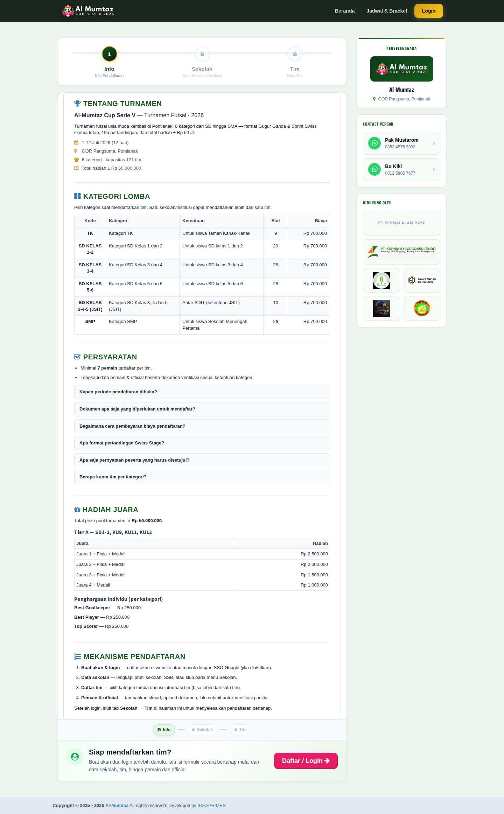Click the K.A.C sponsor logo
The height and width of the screenshot is (814, 504).
point(381,280)
